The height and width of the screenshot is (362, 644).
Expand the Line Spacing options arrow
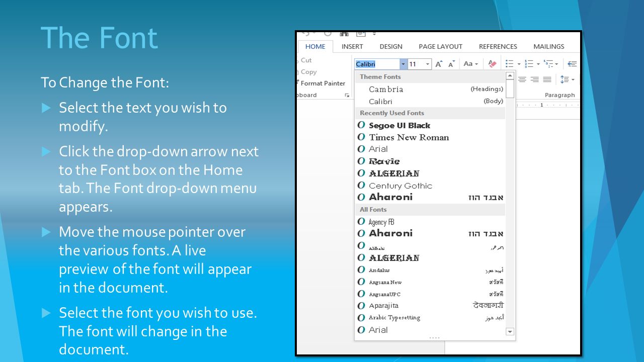pos(573,80)
